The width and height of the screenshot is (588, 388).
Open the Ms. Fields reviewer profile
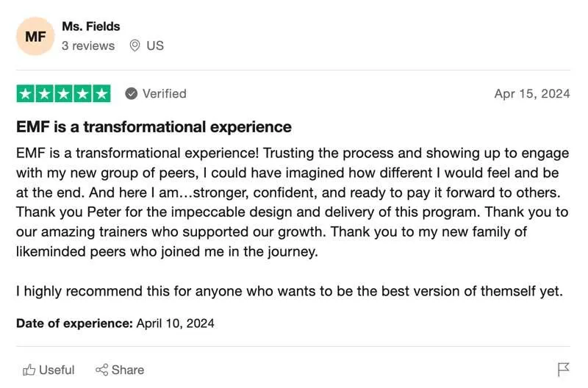pos(91,26)
